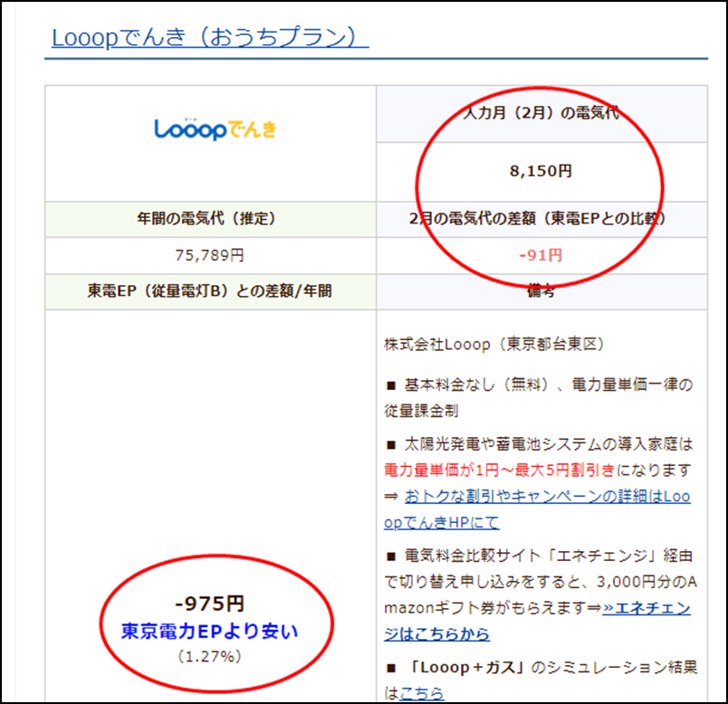The height and width of the screenshot is (704, 728).
Task: Open the おトクな割引やキャンペーンの詳細 link
Action: coord(537,509)
